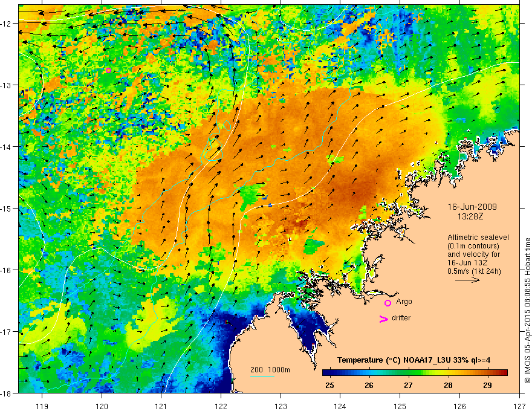Click the latitude axis label -14
The width and height of the screenshot is (532, 411).
coord(6,147)
